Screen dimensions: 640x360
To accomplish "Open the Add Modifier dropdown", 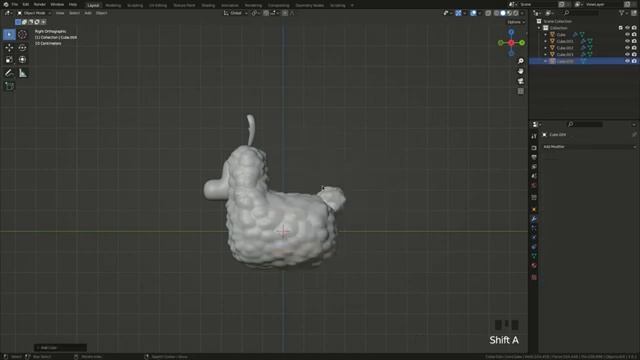I will point(589,147).
